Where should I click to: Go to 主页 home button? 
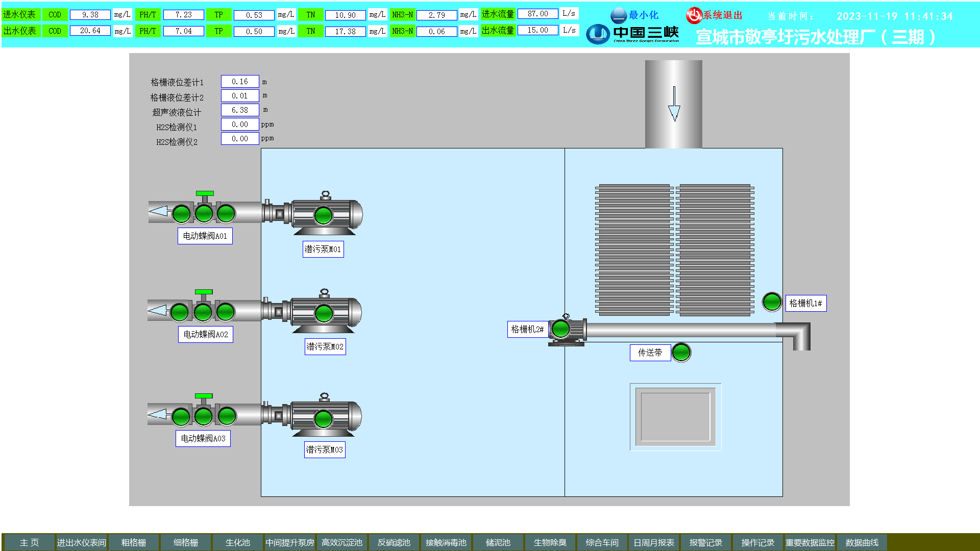29,542
